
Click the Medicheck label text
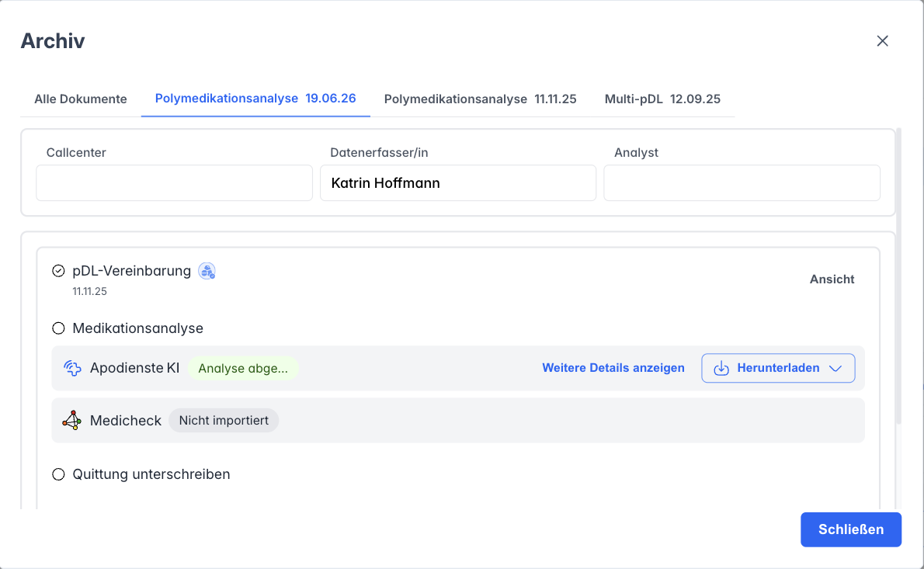[126, 421]
